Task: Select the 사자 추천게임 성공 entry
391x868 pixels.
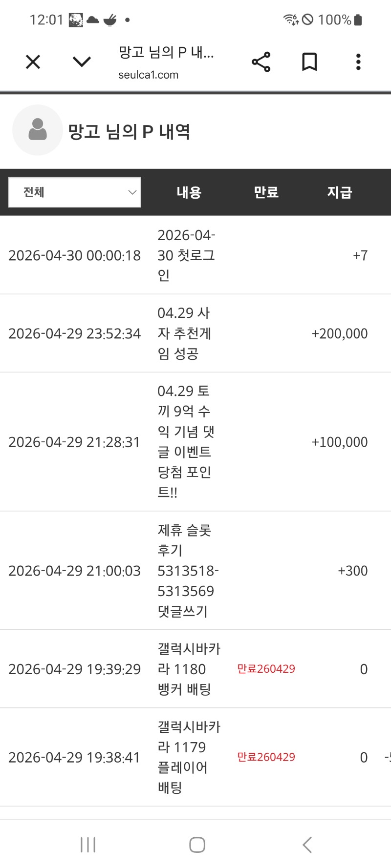Action: (x=184, y=333)
